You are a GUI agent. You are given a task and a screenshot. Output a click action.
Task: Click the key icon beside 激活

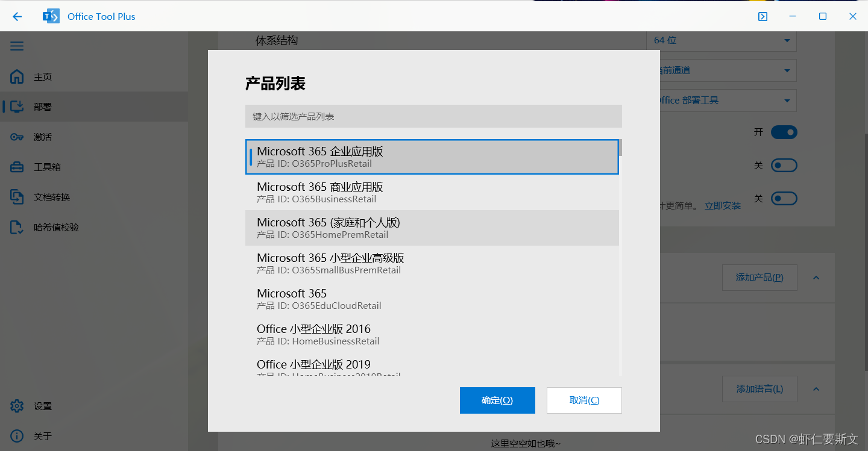[x=17, y=137]
